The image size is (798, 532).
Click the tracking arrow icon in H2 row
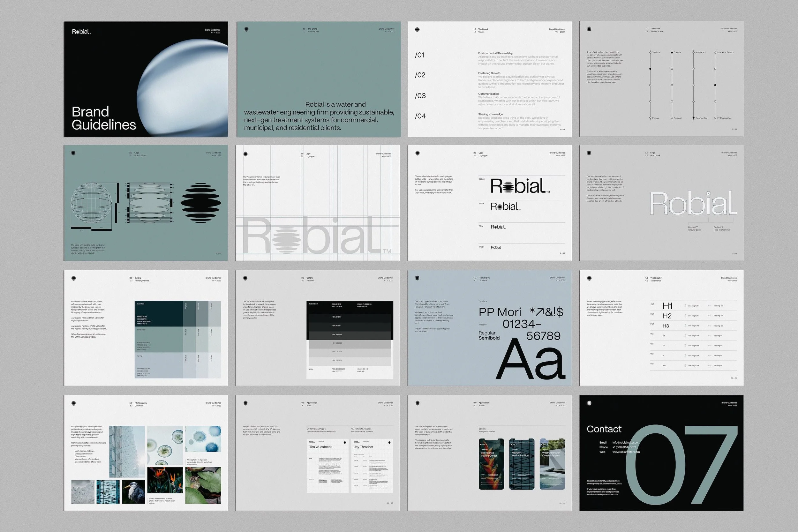pos(710,316)
